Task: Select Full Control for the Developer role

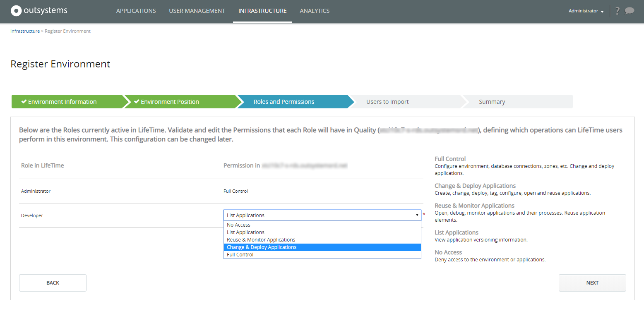Action: (x=240, y=254)
